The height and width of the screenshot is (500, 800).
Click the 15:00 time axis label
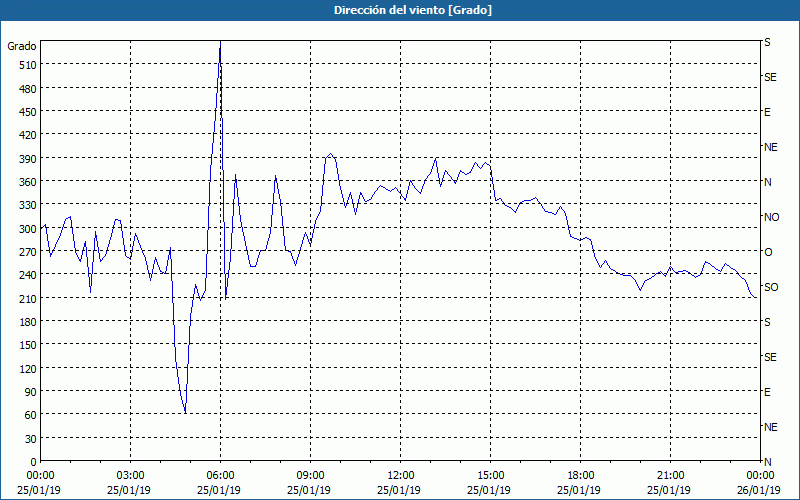pyautogui.click(x=490, y=476)
